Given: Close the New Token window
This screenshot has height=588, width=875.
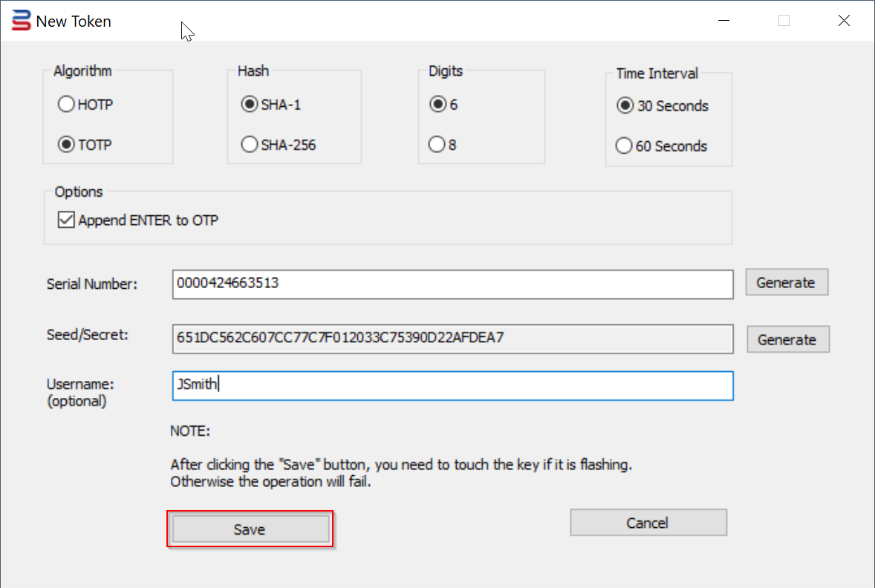Looking at the screenshot, I should [x=844, y=21].
